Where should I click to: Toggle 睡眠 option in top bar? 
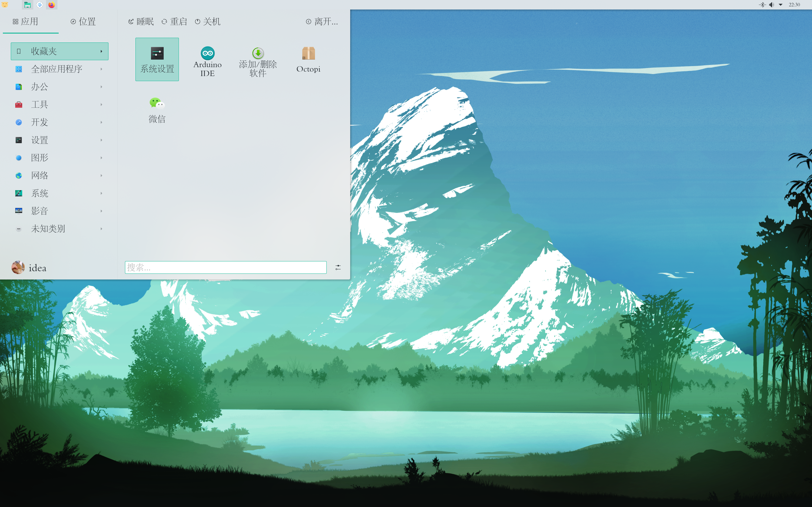[x=140, y=22]
